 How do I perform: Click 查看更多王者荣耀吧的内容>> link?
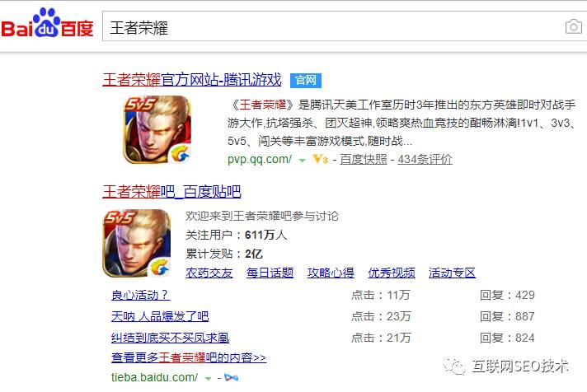tap(189, 358)
